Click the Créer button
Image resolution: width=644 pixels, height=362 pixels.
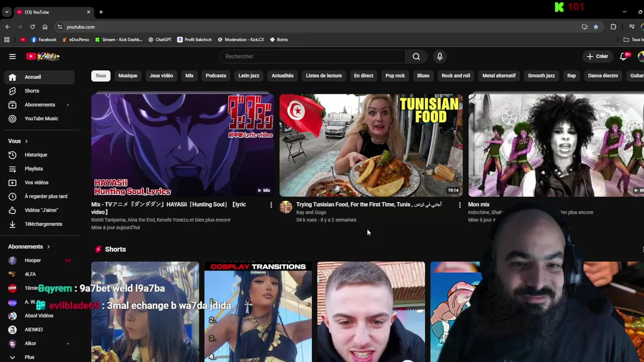[x=597, y=56]
